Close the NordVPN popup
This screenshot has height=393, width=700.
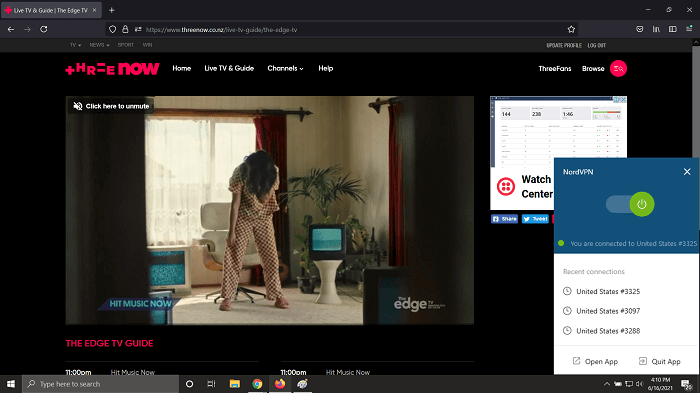click(x=687, y=171)
